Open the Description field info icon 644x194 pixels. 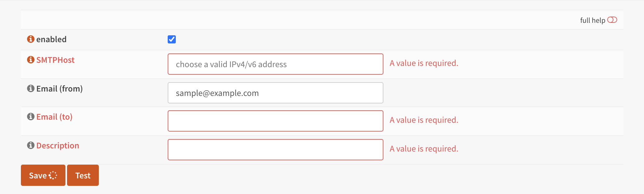31,145
